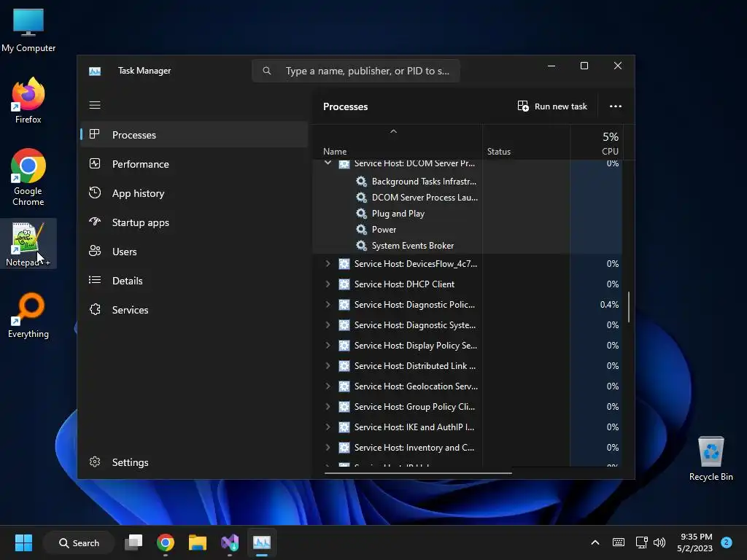The height and width of the screenshot is (560, 747).
Task: Open the Task Manager hamburger navigation menu
Action: [95, 105]
